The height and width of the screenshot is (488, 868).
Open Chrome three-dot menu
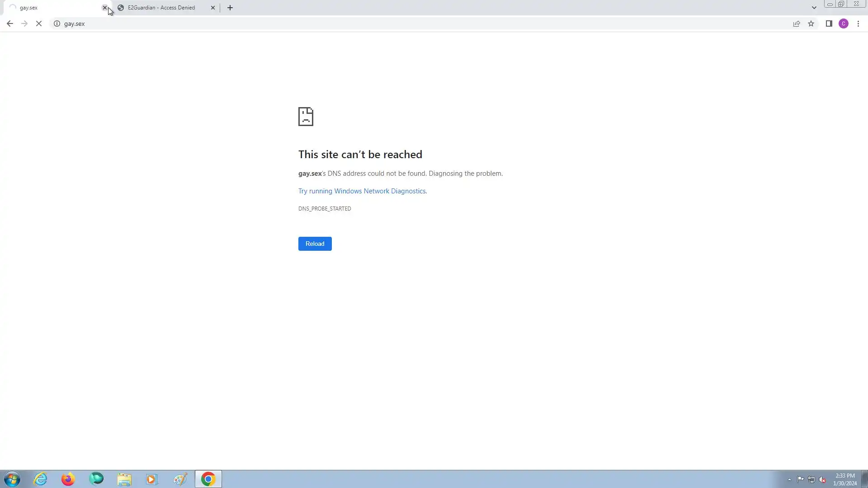coord(858,23)
